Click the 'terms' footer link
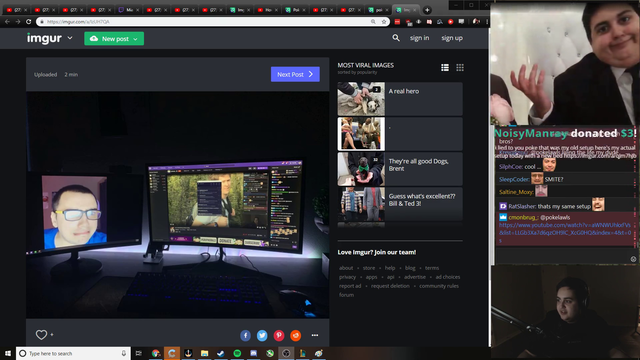 [432, 268]
